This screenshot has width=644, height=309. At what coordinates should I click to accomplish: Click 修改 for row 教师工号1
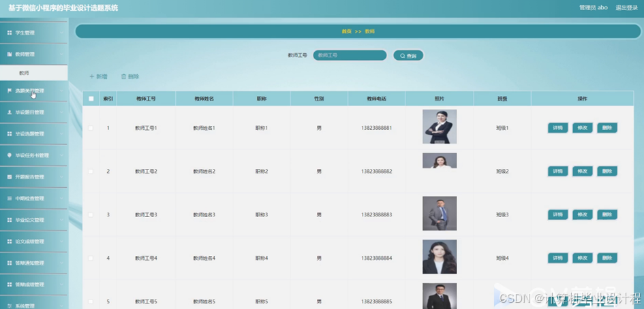coord(583,128)
